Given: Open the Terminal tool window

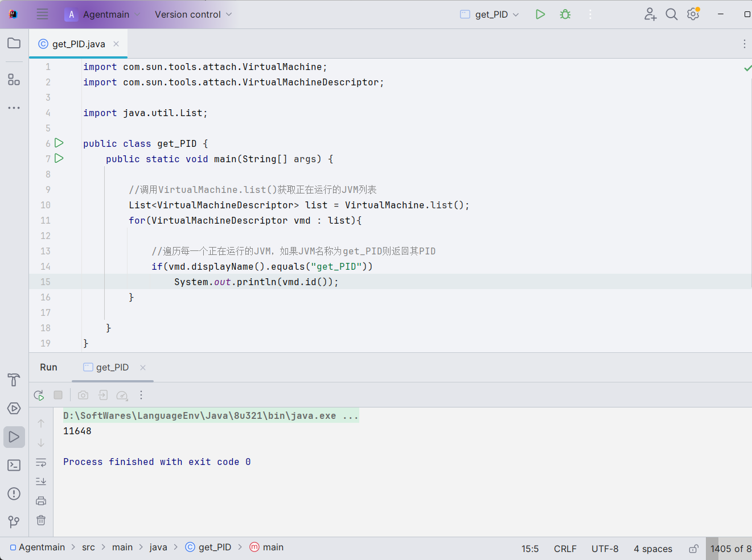Looking at the screenshot, I should point(14,465).
